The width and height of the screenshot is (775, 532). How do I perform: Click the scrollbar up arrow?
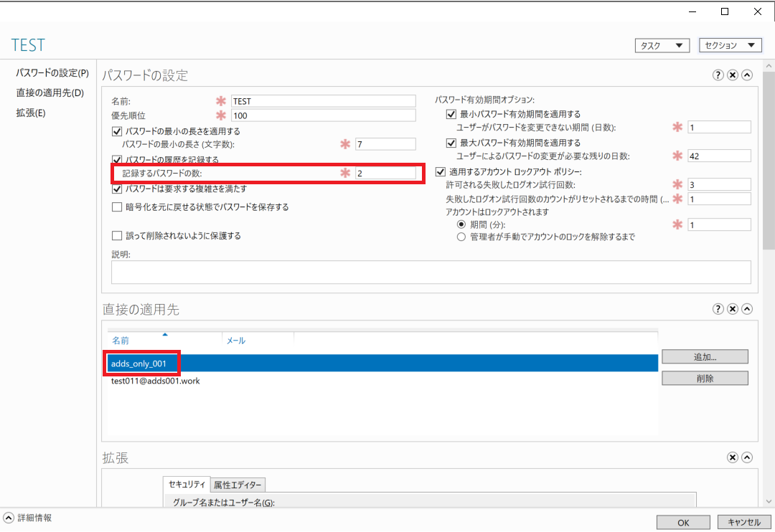(x=768, y=65)
